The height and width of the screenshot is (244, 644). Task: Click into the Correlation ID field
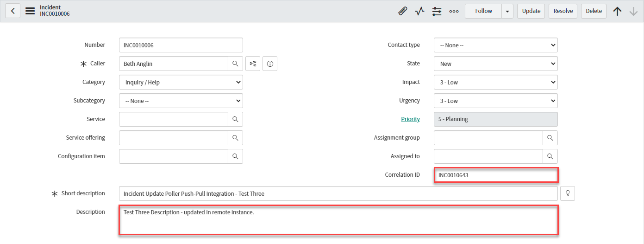(495, 175)
